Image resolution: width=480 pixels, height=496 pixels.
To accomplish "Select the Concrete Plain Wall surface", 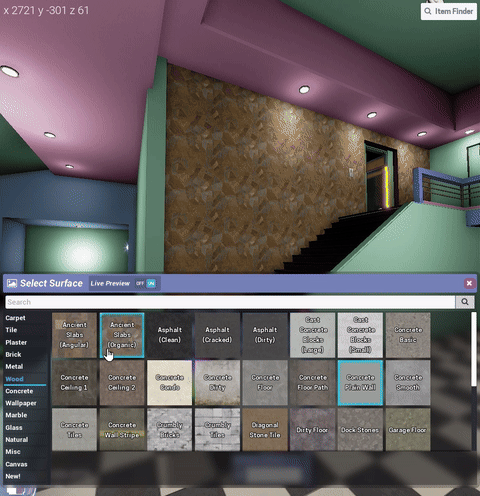I will click(360, 383).
